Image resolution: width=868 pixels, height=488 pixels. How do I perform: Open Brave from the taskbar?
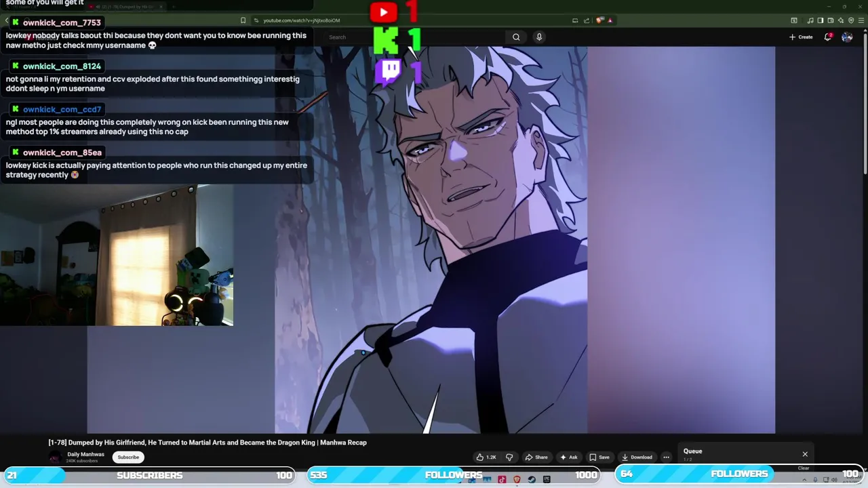pyautogui.click(x=517, y=480)
